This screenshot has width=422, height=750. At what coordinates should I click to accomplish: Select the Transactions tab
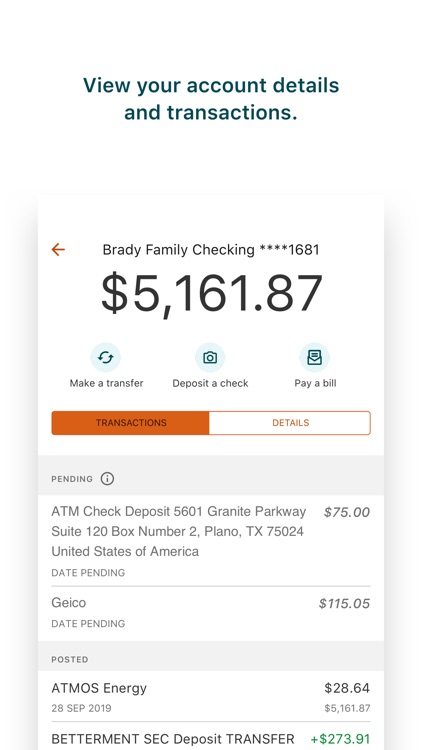131,423
